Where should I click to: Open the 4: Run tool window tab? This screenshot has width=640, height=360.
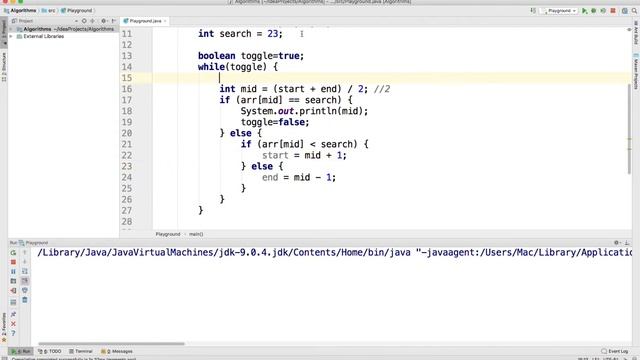click(x=20, y=351)
